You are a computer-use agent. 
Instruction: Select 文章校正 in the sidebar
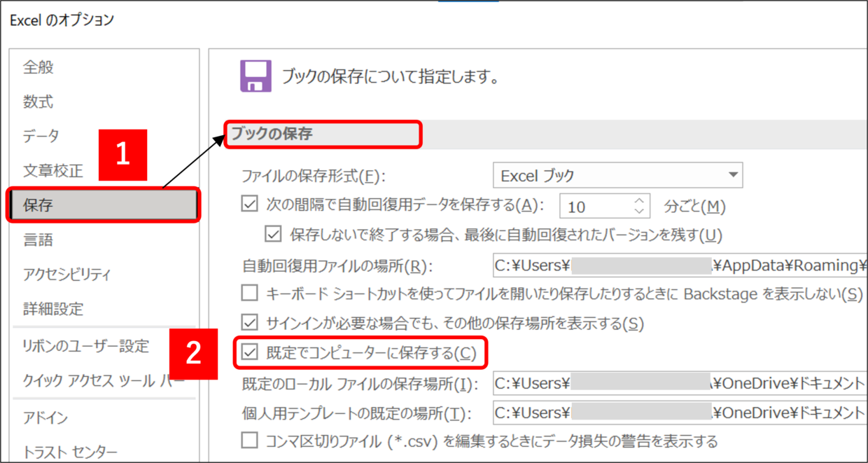[53, 171]
